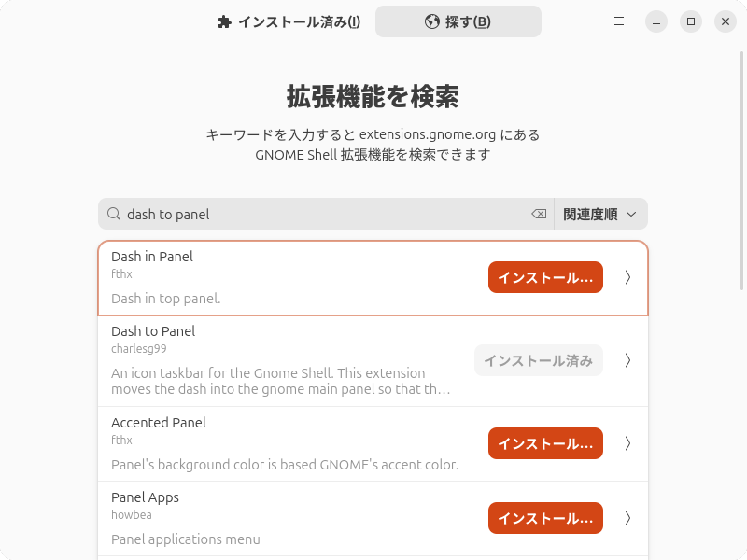Expand Panel Apps details chevron

point(628,518)
